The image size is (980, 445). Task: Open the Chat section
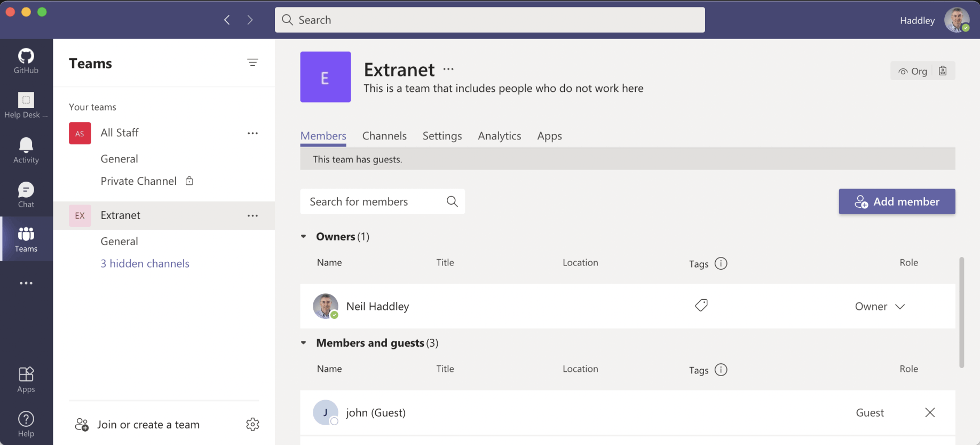(26, 194)
